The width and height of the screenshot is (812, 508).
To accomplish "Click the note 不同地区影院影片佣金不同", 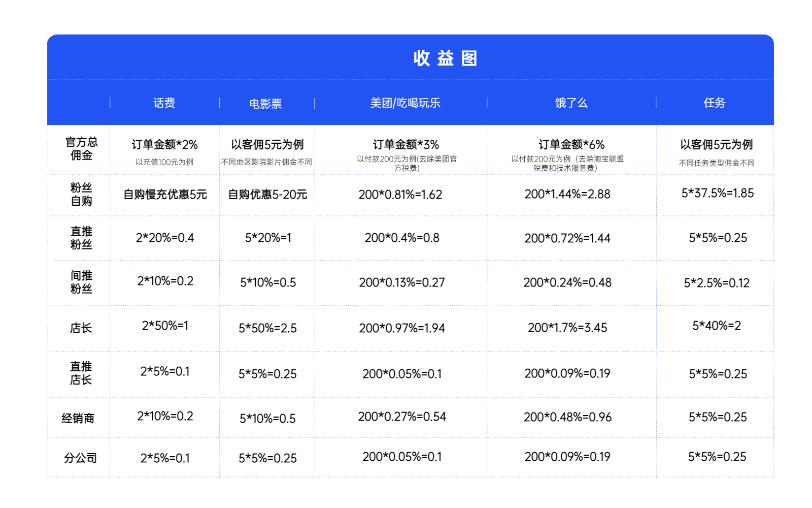I will click(267, 162).
